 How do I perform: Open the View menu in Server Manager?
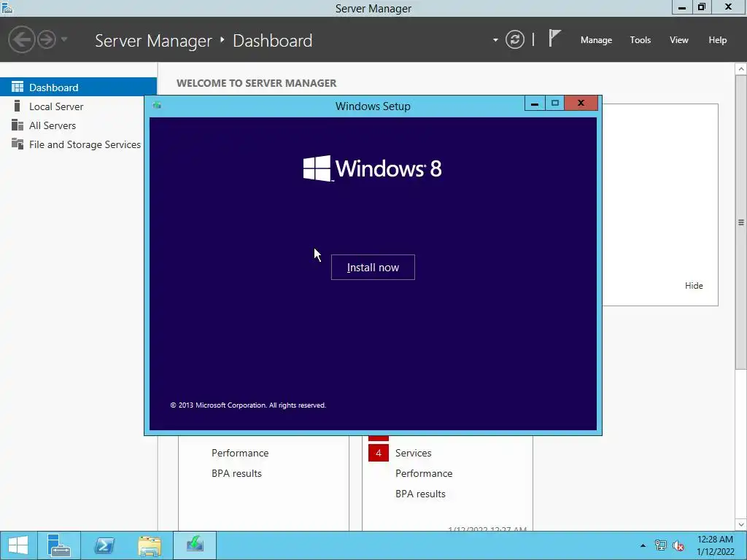click(679, 40)
